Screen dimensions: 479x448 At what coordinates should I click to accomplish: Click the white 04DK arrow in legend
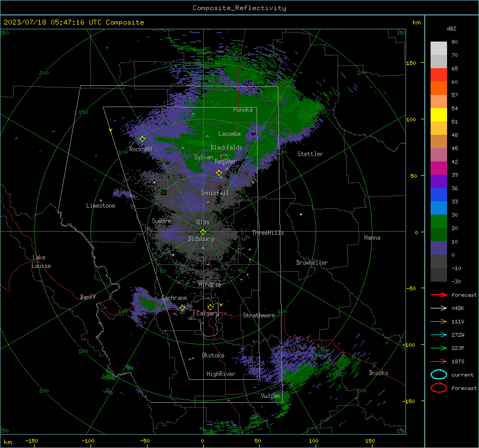(439, 308)
